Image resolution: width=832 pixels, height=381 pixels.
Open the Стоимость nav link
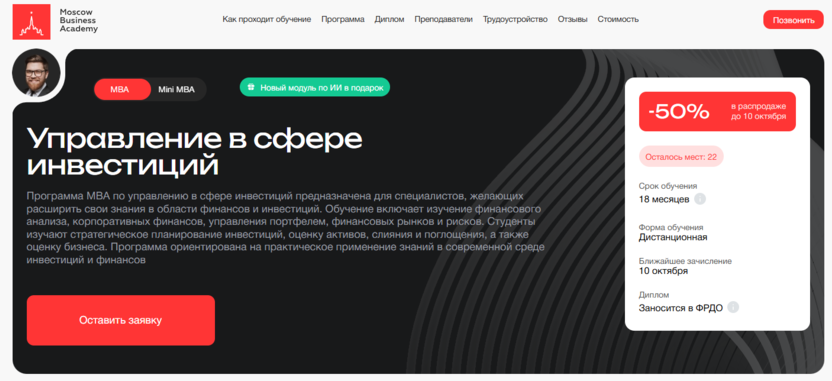point(618,19)
